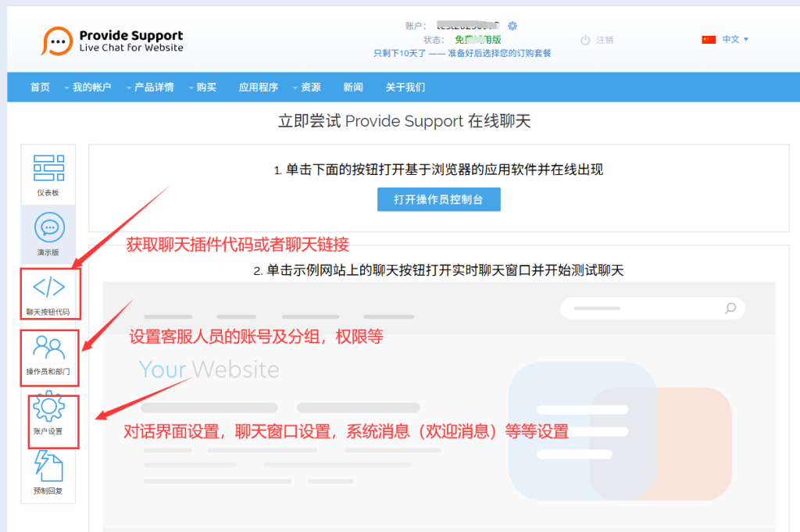The height and width of the screenshot is (532, 800).
Task: Expand the 产品详情 menu
Action: pos(153,87)
